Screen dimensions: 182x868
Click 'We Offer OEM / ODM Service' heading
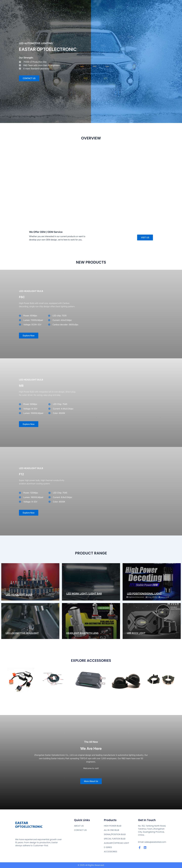(x=46, y=232)
